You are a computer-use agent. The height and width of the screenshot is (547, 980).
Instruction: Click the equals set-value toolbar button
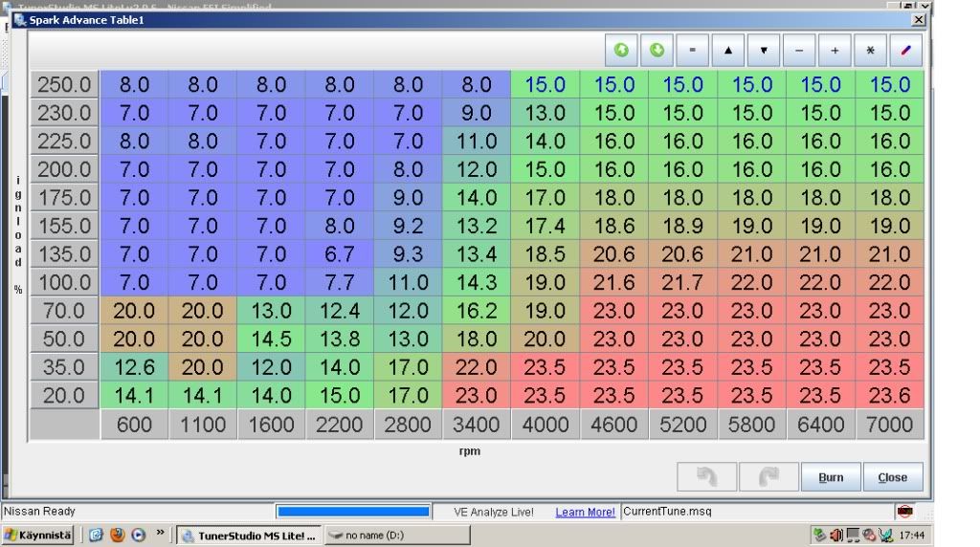pyautogui.click(x=693, y=50)
